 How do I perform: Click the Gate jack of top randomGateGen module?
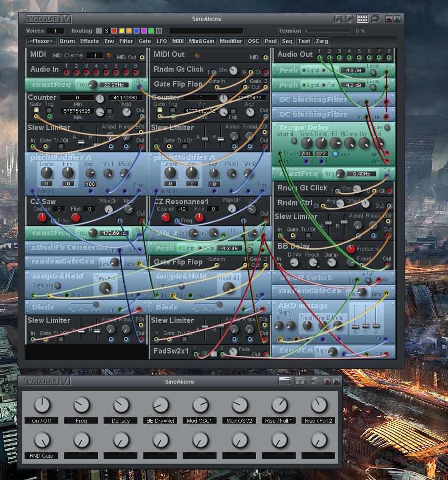(139, 263)
